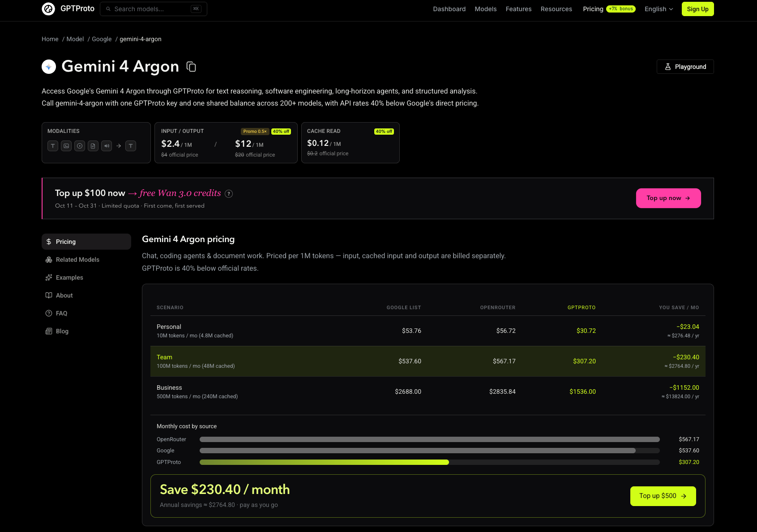Follow the Model breadcrumb link

[x=75, y=39]
